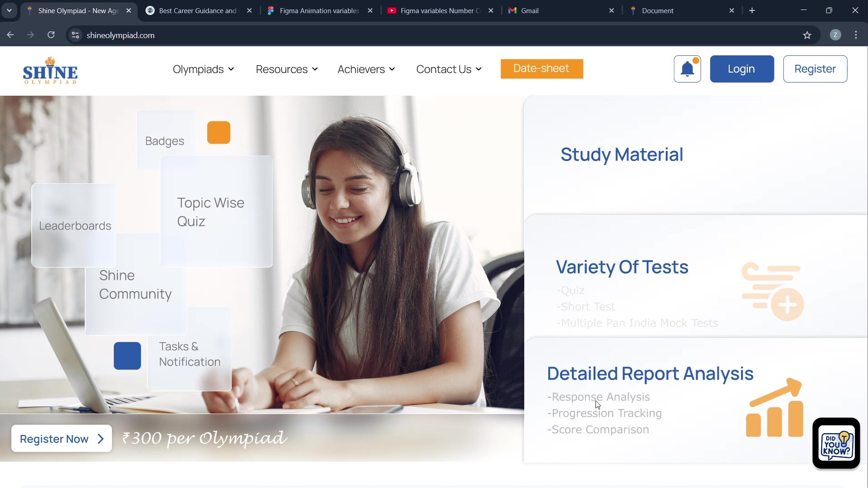Bookmark this page with star icon

pyautogui.click(x=807, y=35)
